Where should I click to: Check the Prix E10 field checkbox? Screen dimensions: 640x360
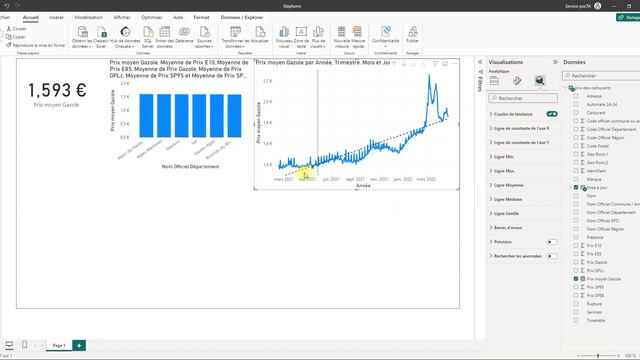click(x=576, y=246)
